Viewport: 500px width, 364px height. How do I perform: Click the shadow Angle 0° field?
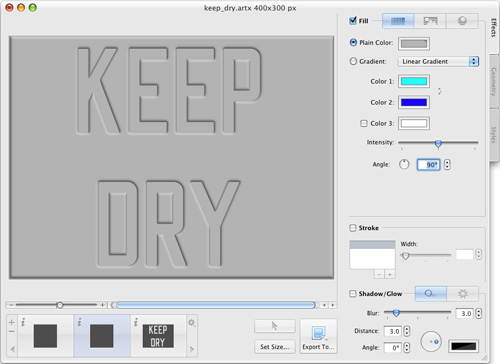point(393,348)
